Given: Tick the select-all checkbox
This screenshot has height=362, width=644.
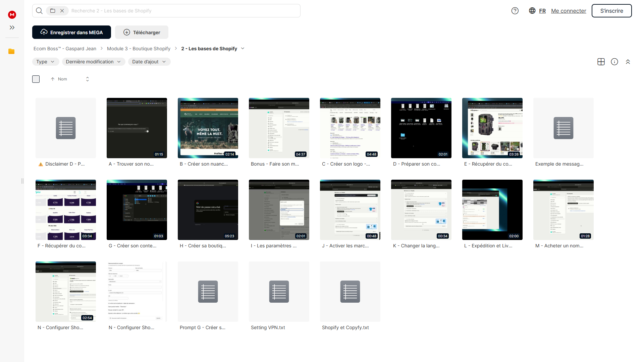Looking at the screenshot, I should coord(36,79).
